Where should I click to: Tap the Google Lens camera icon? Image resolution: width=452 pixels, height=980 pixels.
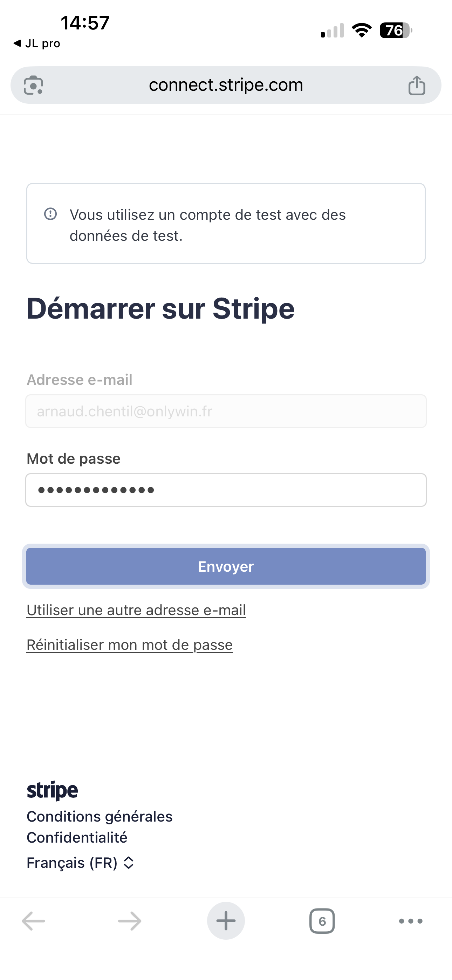pyautogui.click(x=34, y=85)
